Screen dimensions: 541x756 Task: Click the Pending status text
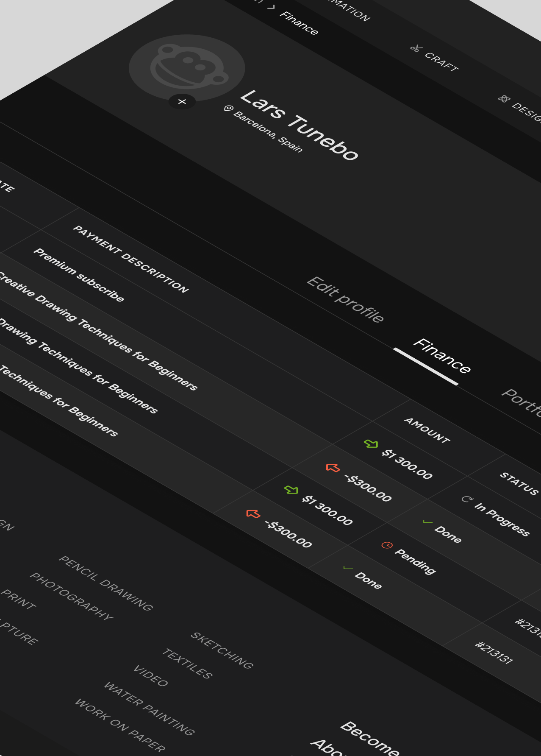tap(415, 561)
